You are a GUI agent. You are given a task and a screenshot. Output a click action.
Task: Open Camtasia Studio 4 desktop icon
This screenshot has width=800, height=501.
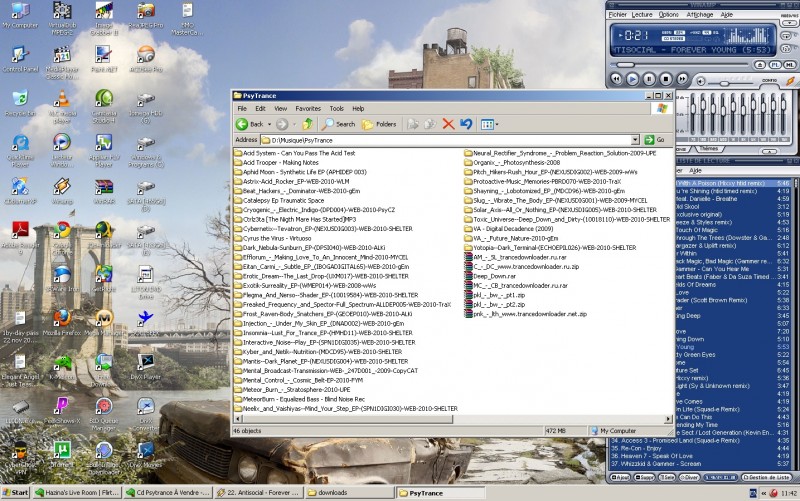[x=104, y=107]
